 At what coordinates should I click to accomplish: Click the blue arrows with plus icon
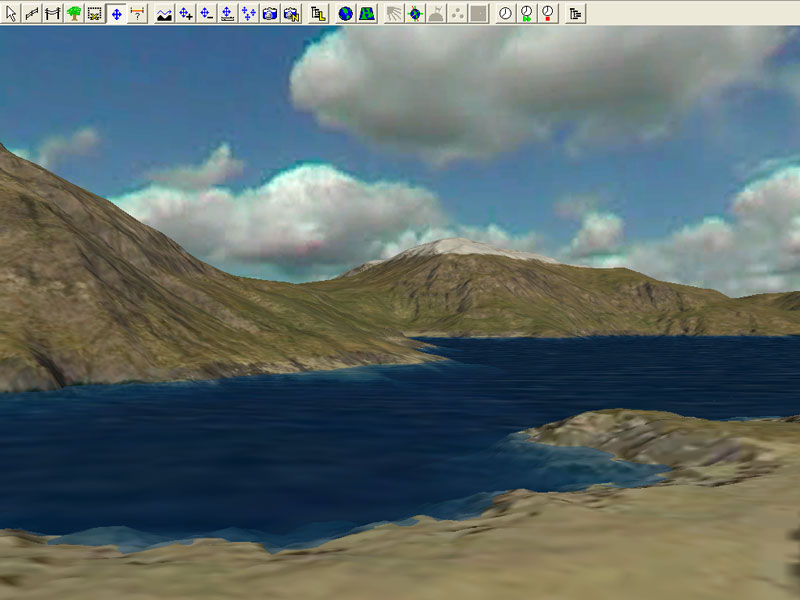point(185,13)
